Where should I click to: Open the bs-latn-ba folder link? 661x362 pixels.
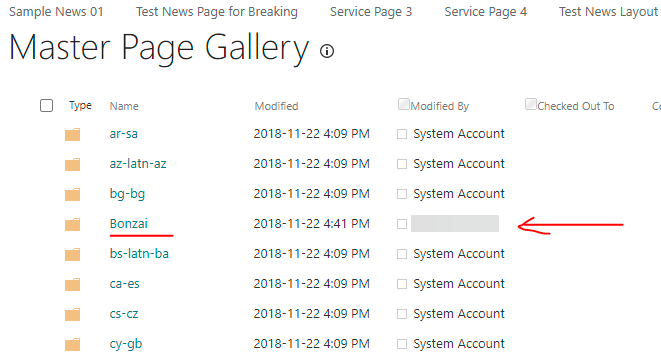139,253
